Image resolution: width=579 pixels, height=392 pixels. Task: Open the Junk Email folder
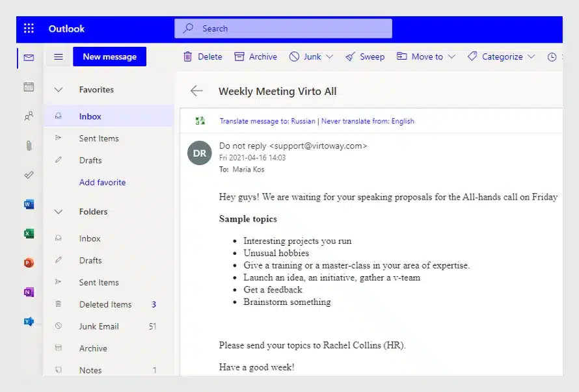(109, 326)
